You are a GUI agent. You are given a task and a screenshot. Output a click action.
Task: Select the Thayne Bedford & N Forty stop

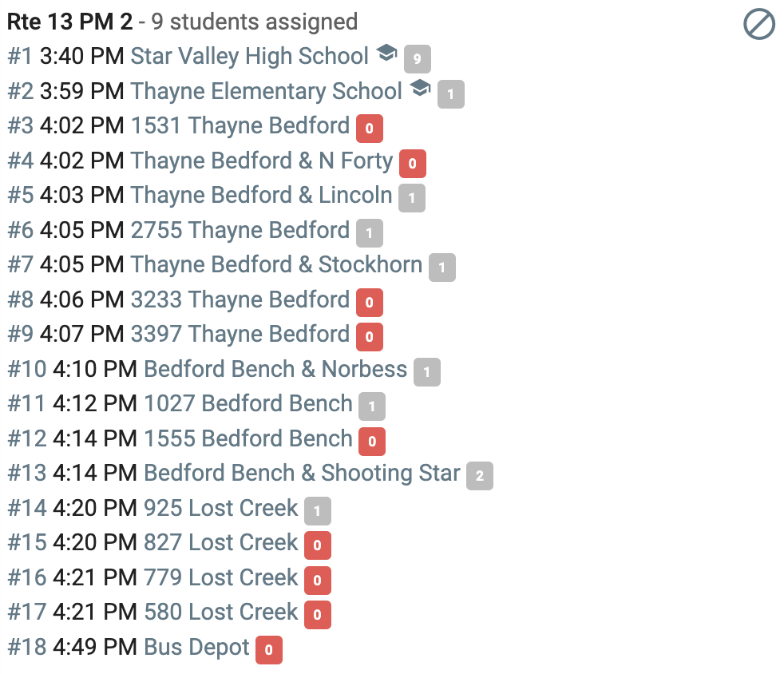click(x=262, y=161)
